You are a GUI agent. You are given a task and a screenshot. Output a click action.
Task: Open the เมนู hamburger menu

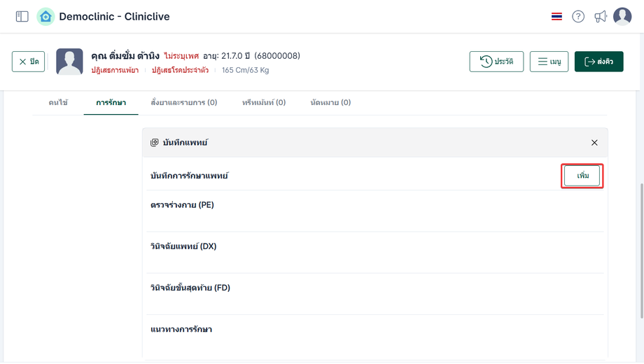[549, 62]
